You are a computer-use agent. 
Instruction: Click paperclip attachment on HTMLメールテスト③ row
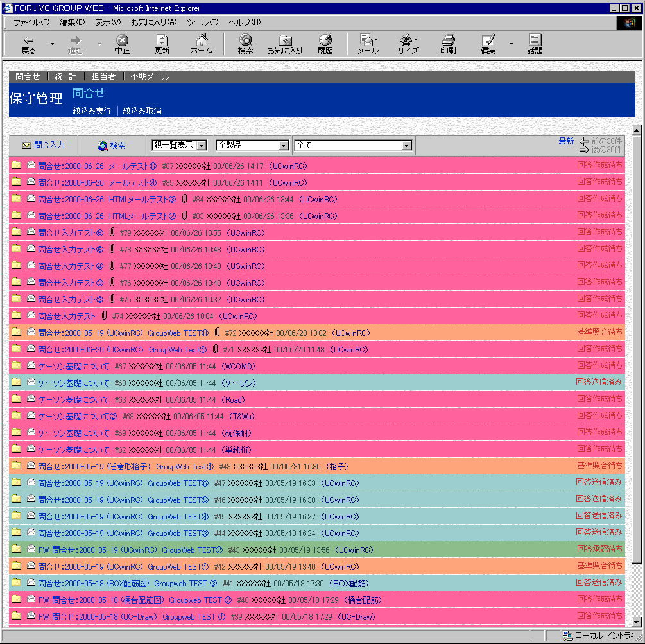[184, 199]
